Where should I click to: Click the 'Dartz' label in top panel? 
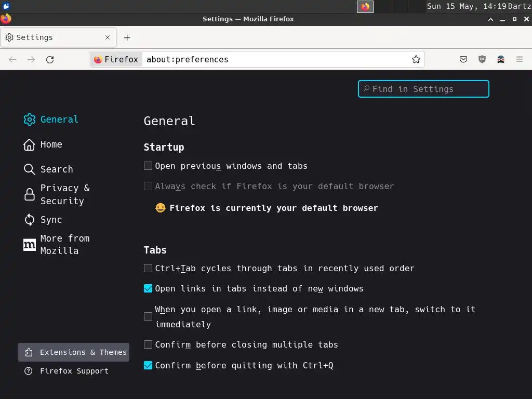coord(520,6)
